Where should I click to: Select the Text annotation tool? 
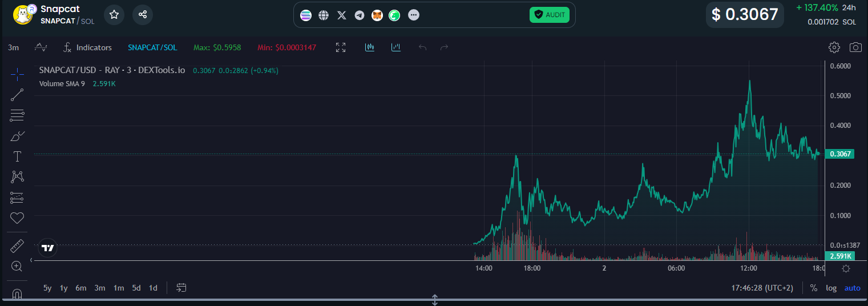click(17, 156)
